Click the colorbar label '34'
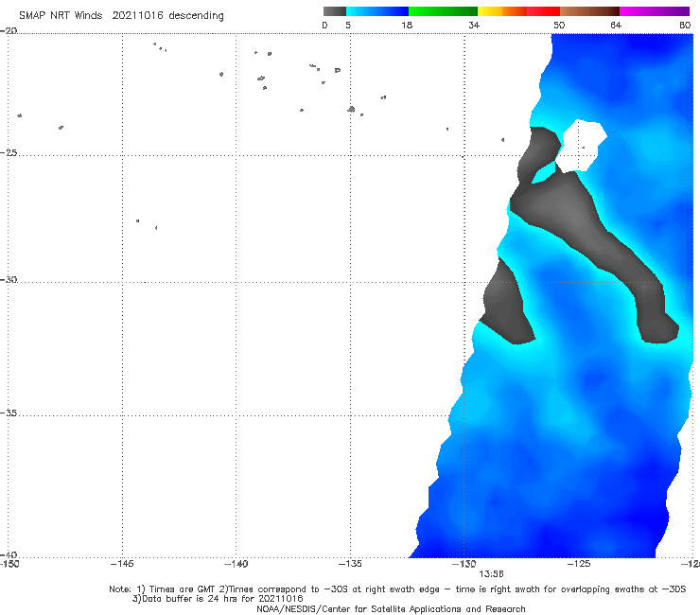Screen dimensions: 700x615 click(x=474, y=26)
